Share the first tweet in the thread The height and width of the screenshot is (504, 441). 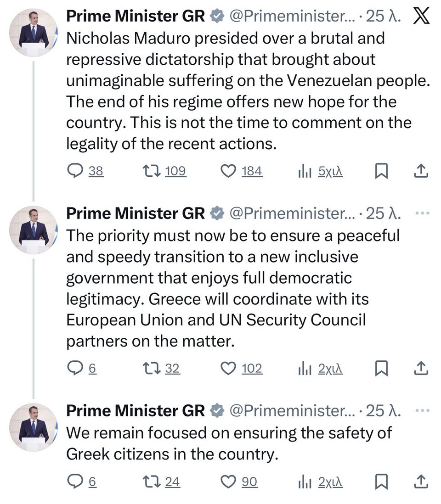421,171
